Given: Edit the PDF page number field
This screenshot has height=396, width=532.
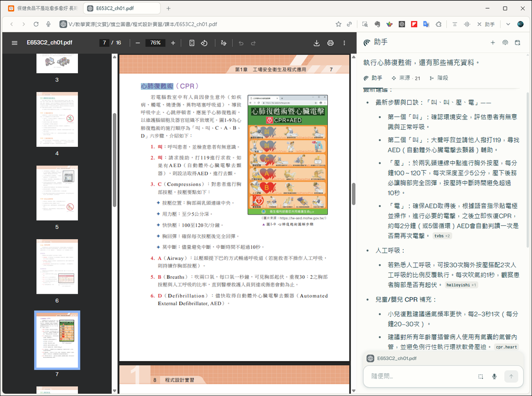Looking at the screenshot, I should tap(104, 43).
